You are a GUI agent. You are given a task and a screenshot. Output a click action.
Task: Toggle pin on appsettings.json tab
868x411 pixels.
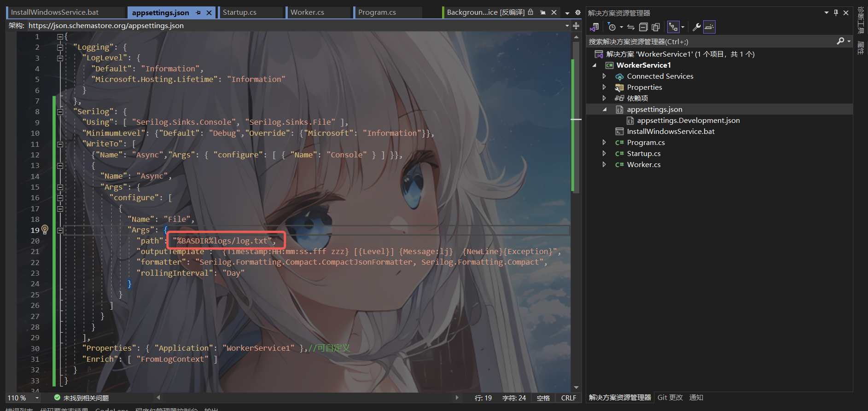point(198,13)
